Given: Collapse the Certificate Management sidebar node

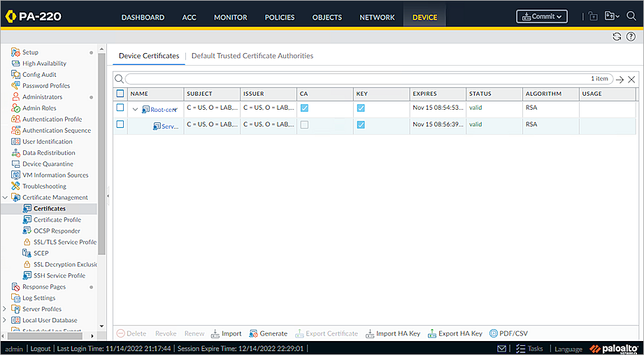Looking at the screenshot, I should click(x=6, y=198).
